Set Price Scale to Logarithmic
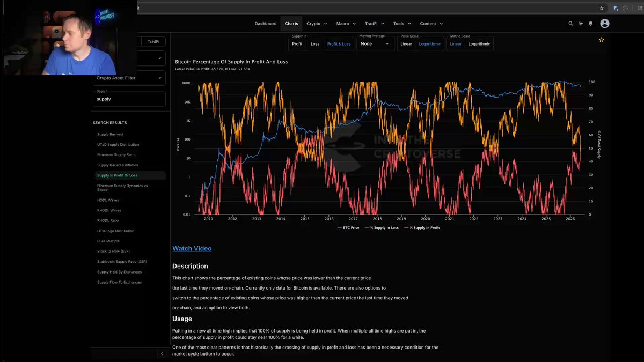 tap(430, 44)
